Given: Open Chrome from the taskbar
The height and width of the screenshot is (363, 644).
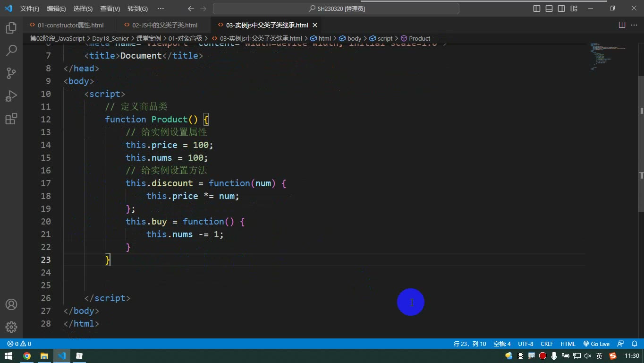Looking at the screenshot, I should click(x=27, y=356).
